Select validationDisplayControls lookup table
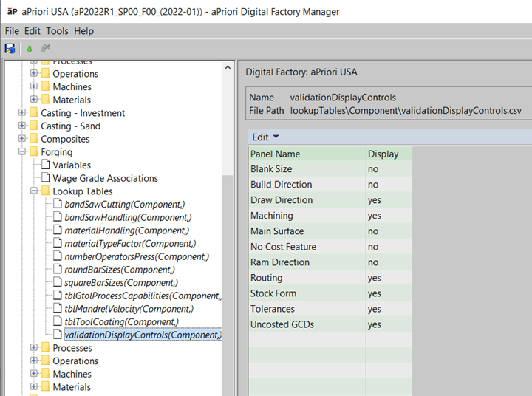532x396 pixels. pyautogui.click(x=143, y=335)
